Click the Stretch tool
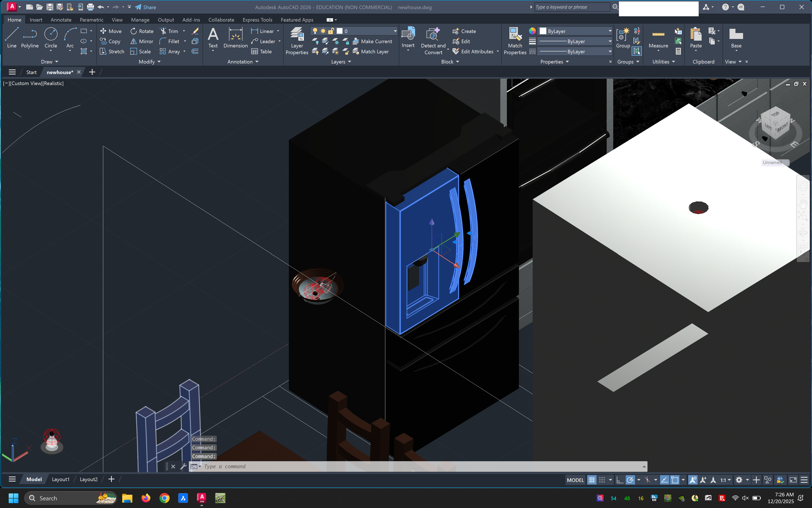Image resolution: width=812 pixels, height=508 pixels. pyautogui.click(x=112, y=51)
